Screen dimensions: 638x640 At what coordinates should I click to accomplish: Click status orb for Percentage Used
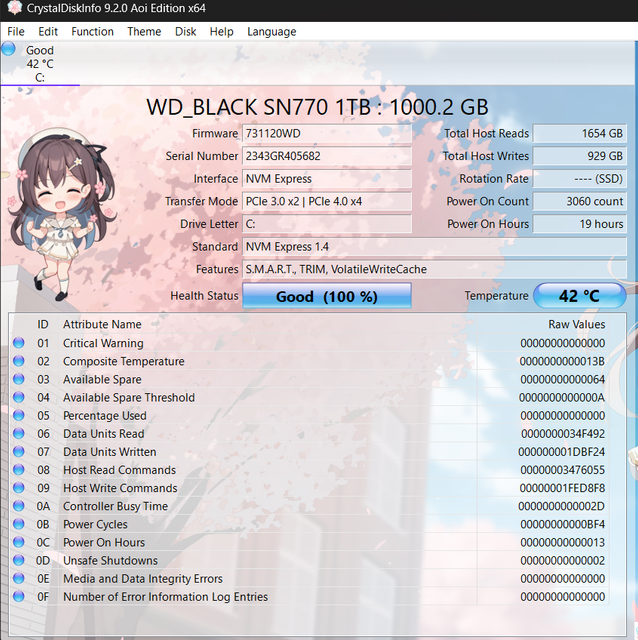coord(19,415)
